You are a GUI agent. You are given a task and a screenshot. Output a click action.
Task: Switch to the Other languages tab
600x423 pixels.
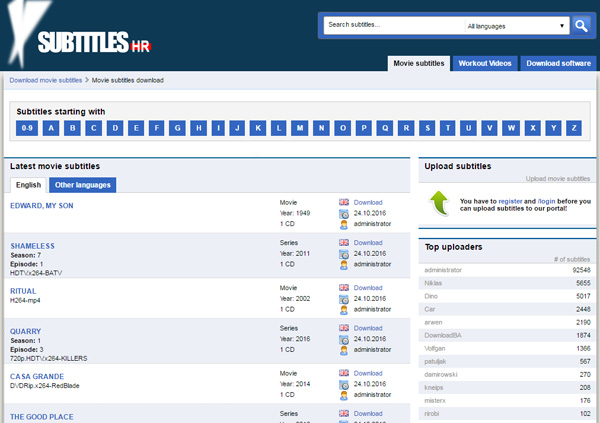[x=83, y=185]
